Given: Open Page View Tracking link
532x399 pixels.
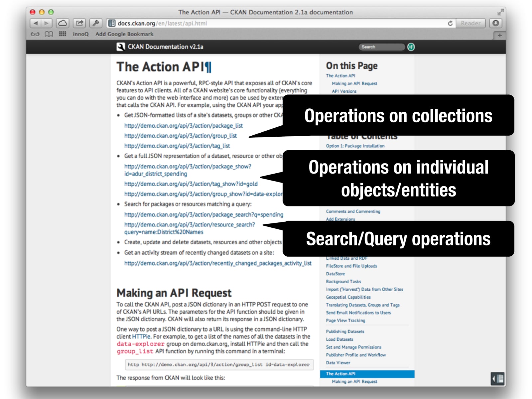Looking at the screenshot, I should pyautogui.click(x=345, y=321).
